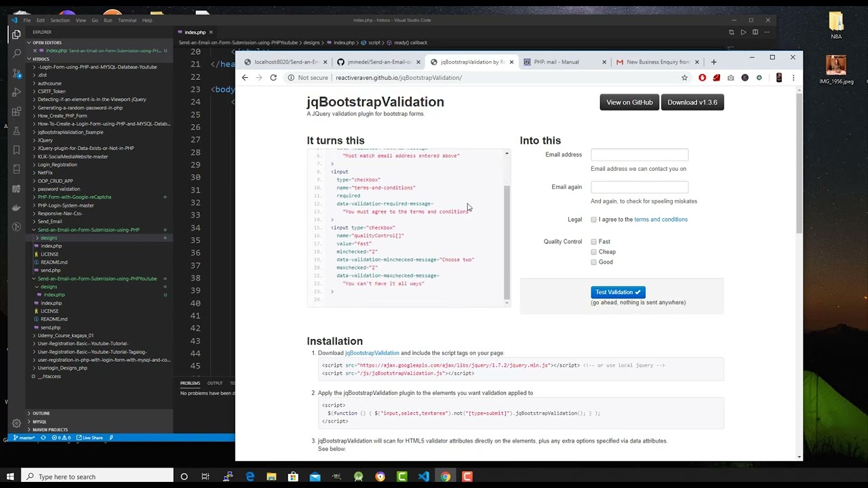Viewport: 868px width, 488px height.
Task: Click the Visual Studio Code taskbar icon
Action: (424, 476)
